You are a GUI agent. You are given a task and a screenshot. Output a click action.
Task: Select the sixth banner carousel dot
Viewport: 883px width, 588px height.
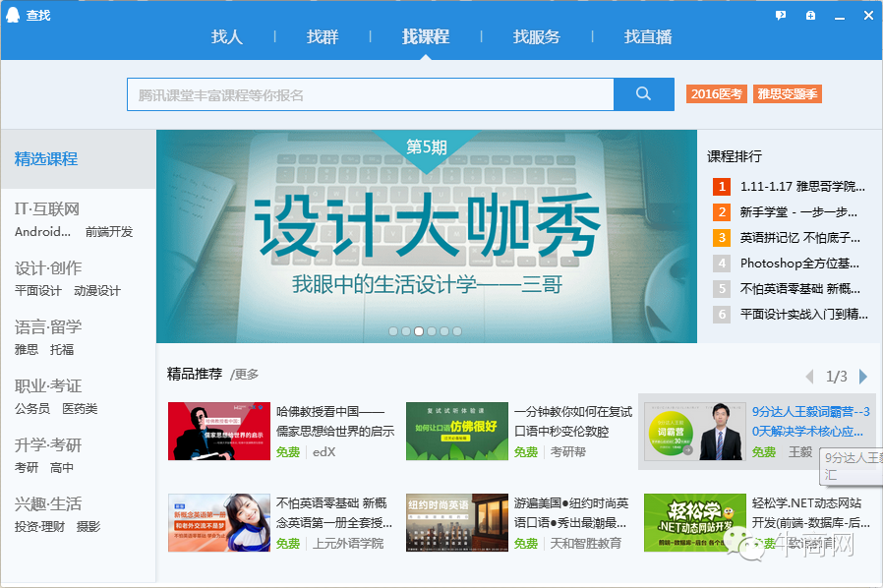click(457, 331)
